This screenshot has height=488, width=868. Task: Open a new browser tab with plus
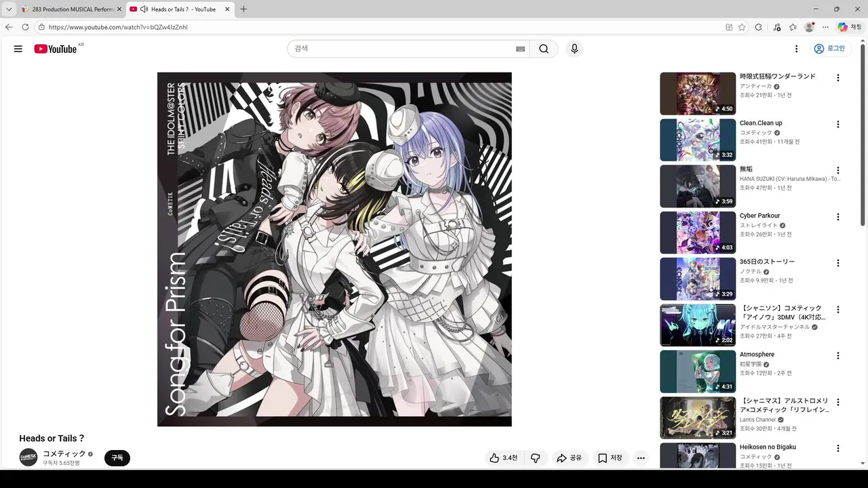tap(243, 9)
